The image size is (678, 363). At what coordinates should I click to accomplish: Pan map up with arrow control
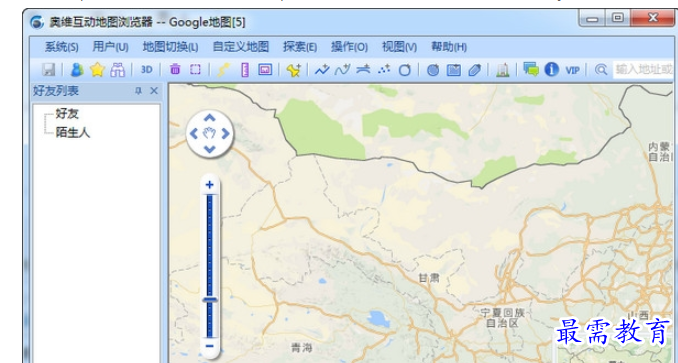point(210,118)
